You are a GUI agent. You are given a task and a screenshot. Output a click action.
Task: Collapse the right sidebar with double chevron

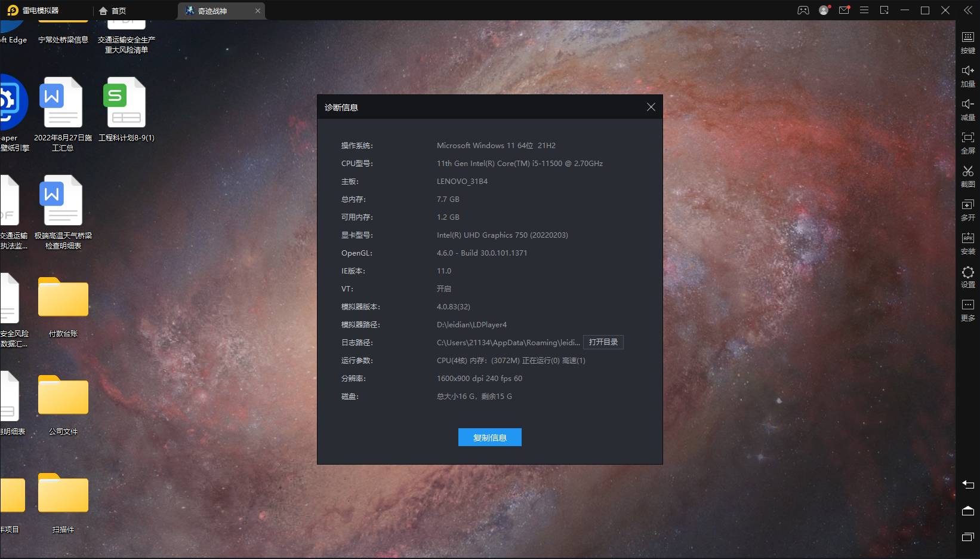click(x=967, y=10)
